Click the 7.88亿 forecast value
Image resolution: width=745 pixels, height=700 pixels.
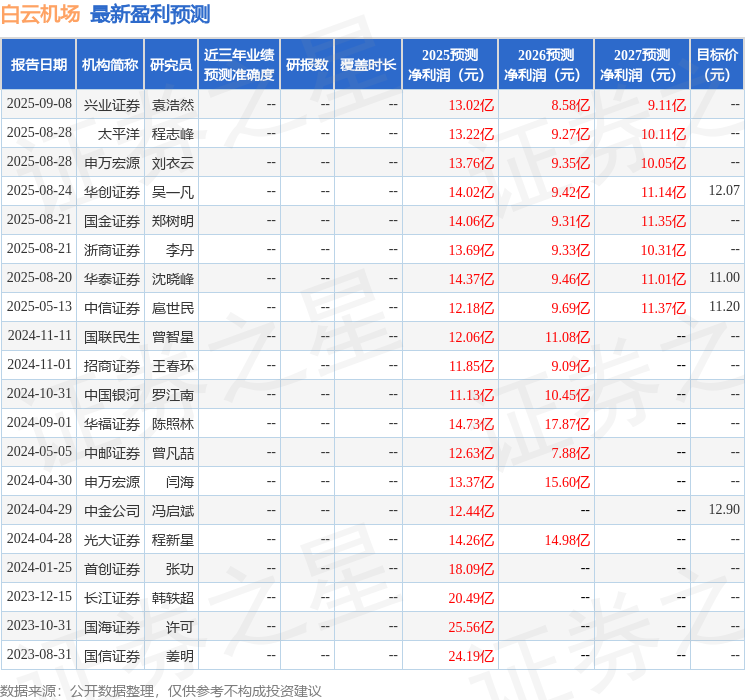point(571,453)
